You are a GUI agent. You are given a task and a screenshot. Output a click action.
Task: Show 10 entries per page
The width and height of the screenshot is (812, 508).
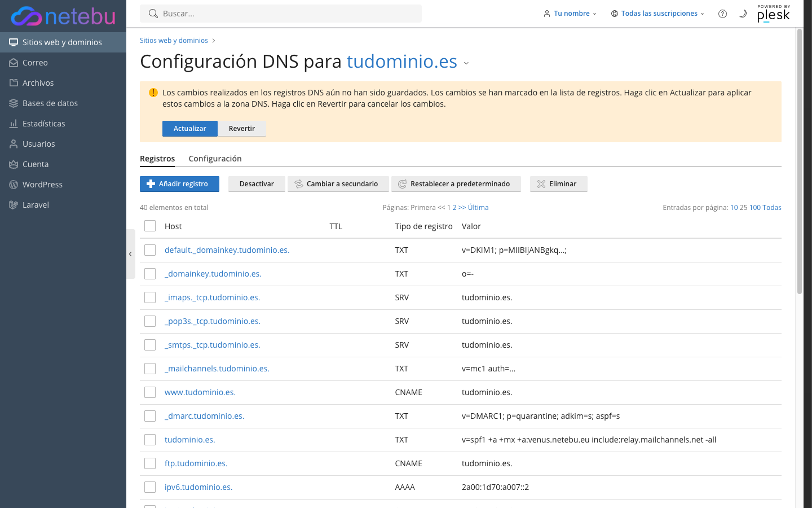pos(734,208)
